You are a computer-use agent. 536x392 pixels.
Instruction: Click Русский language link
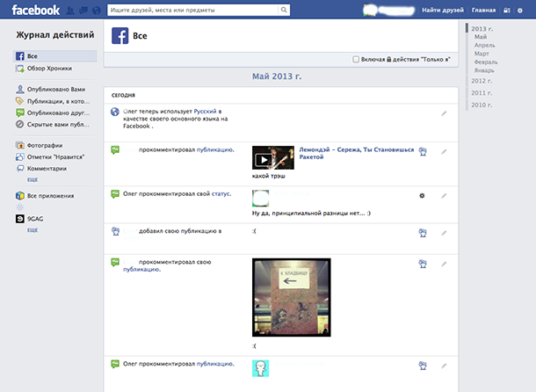tap(205, 111)
